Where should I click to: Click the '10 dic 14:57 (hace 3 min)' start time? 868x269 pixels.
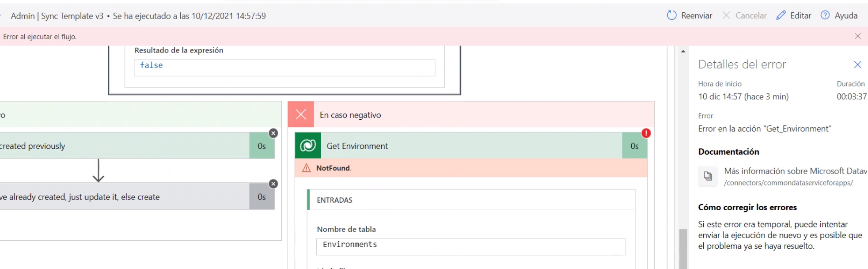tap(743, 96)
